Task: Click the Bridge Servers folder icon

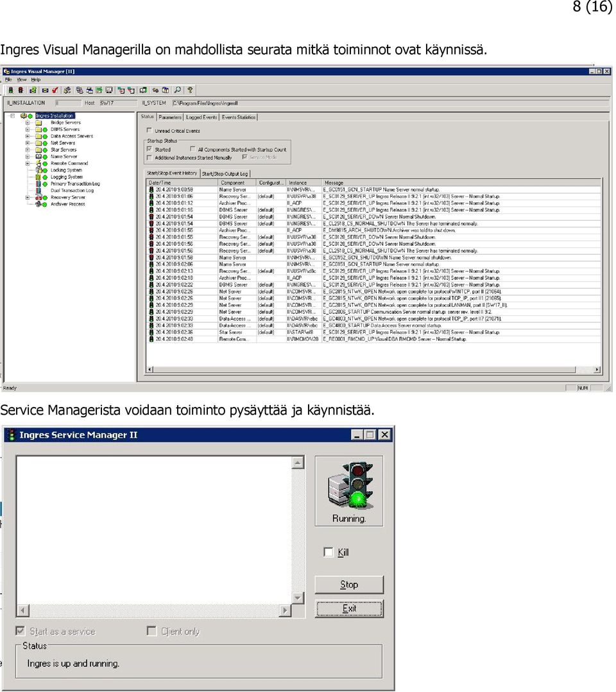Action: [38, 123]
